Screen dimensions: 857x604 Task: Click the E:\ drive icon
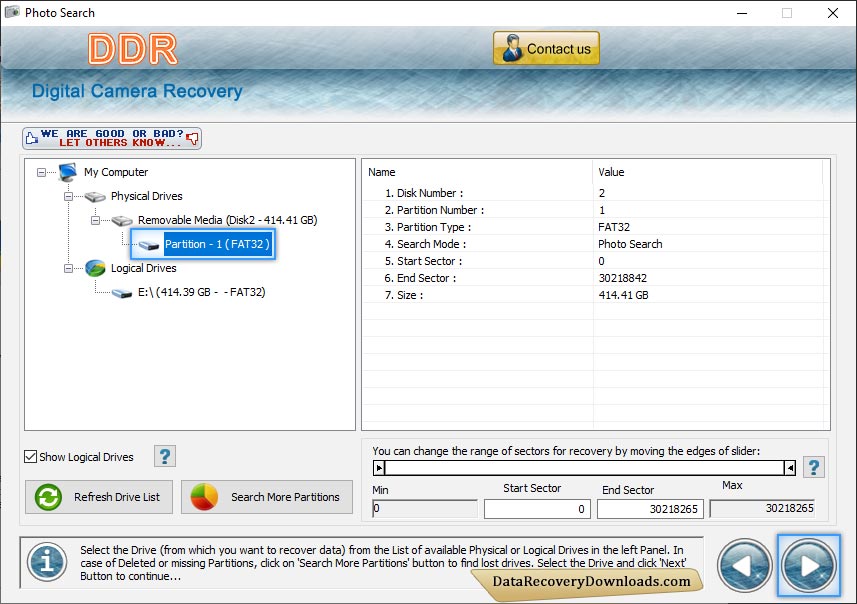point(122,293)
